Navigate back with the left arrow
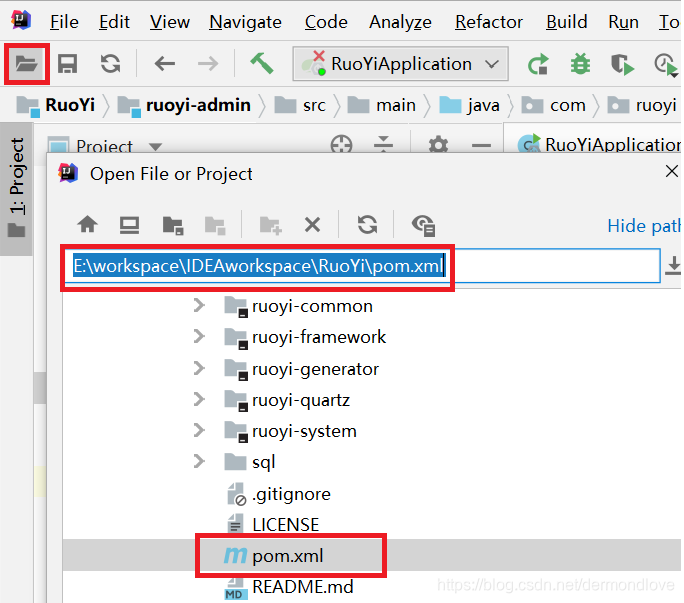The image size is (684, 603). click(164, 64)
